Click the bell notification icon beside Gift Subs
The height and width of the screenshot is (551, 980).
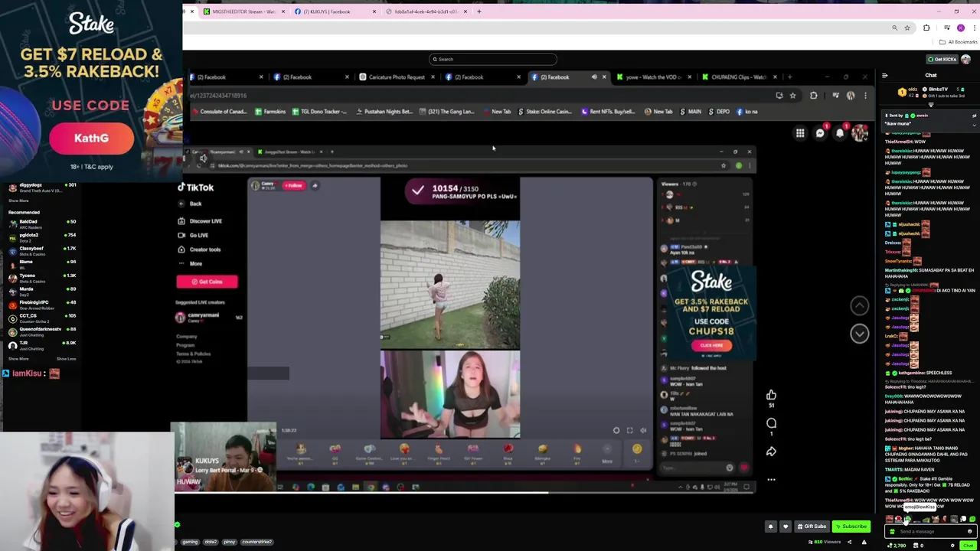point(770,527)
